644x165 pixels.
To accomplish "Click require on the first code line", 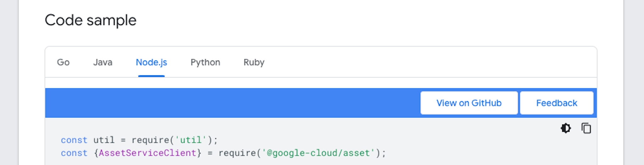I will 150,140.
